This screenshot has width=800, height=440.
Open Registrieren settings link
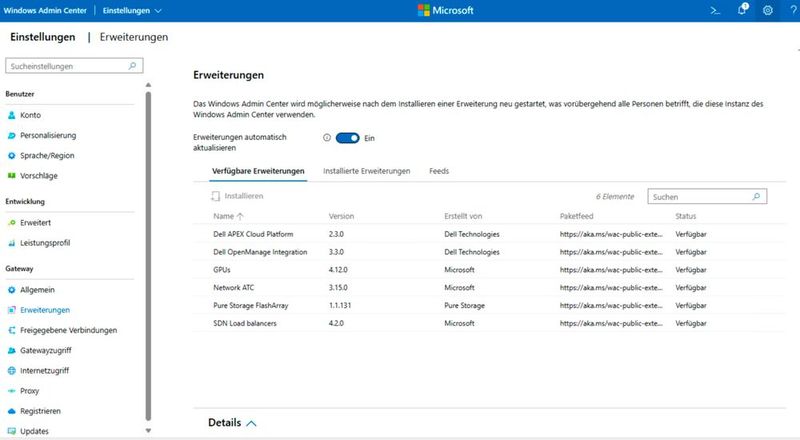tap(40, 411)
